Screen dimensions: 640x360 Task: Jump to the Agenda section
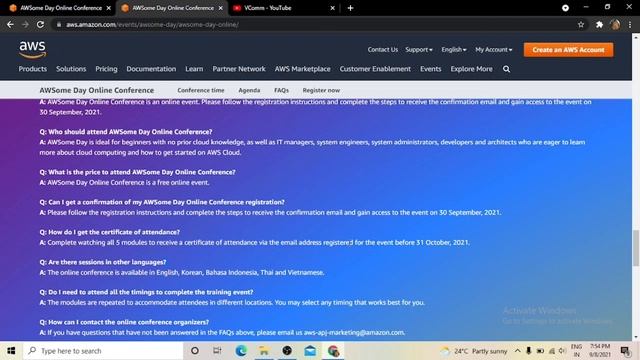(249, 90)
